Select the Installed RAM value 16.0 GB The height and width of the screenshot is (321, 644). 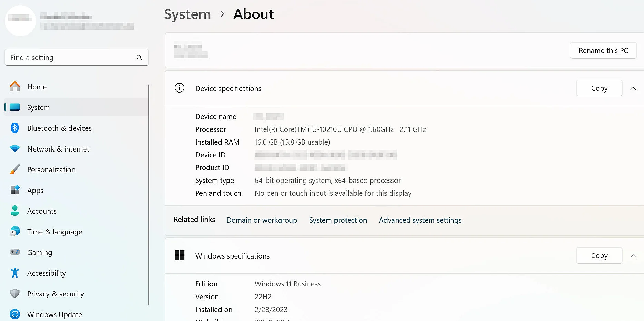292,142
